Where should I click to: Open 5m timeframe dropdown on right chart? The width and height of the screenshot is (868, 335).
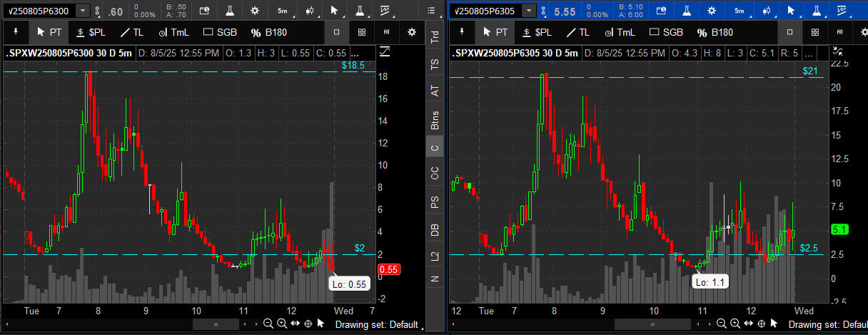pyautogui.click(x=739, y=11)
